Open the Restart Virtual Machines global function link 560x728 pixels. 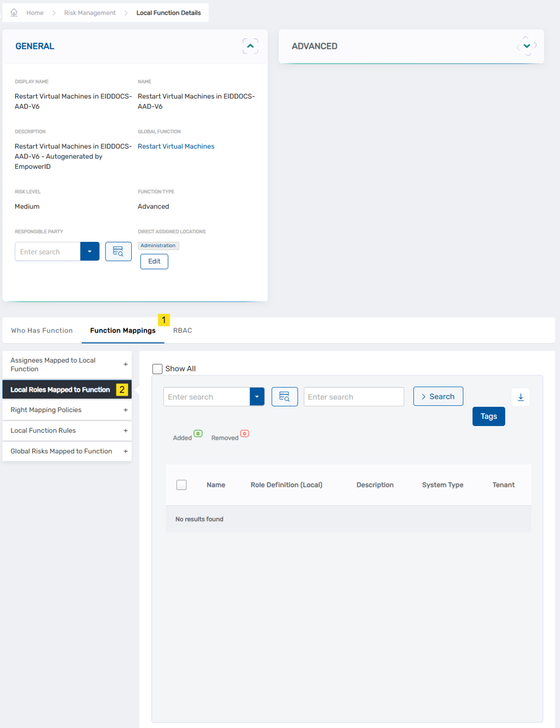176,147
